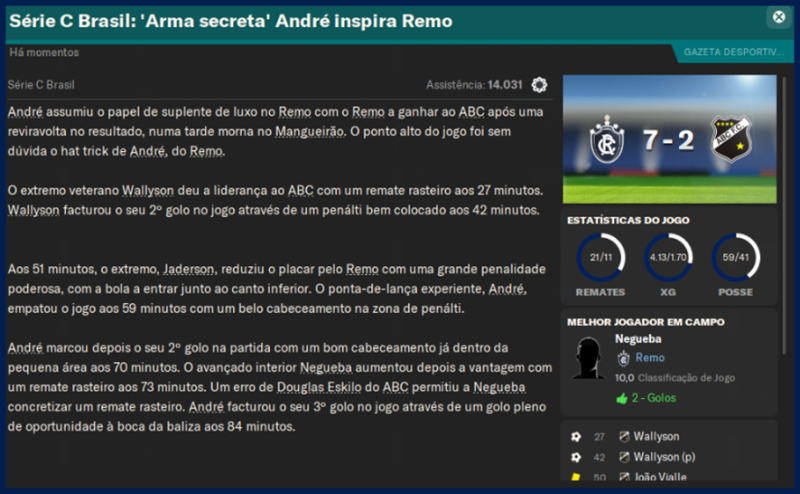Open Jaderson player link in text
This screenshot has width=800, height=494.
pos(189,269)
